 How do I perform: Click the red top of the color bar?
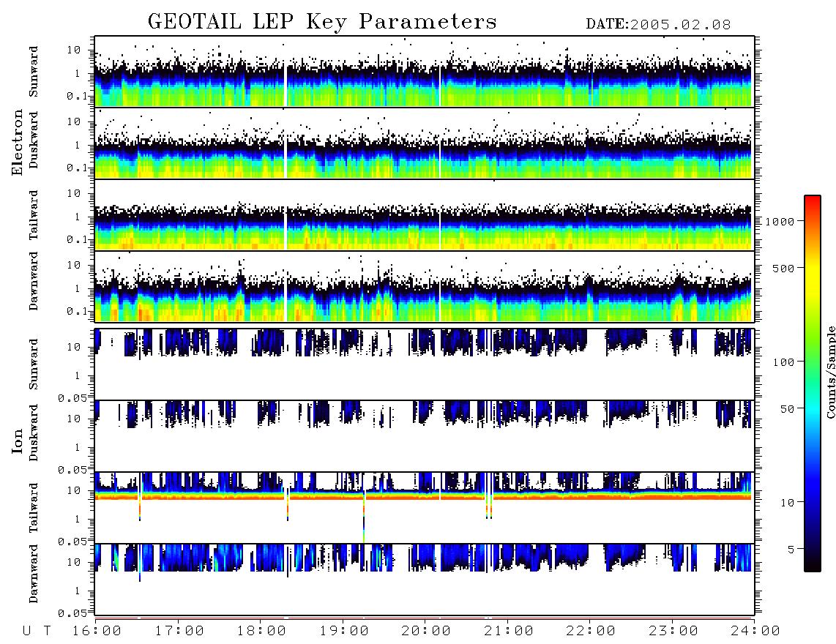point(813,201)
